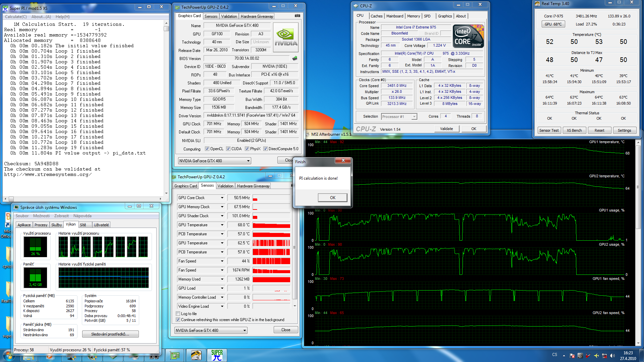Viewport: 644px width, 362px height.
Task: Click the CPU-Z window title icon
Action: [x=356, y=6]
